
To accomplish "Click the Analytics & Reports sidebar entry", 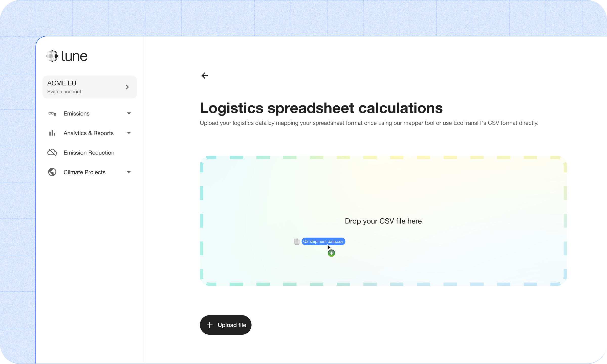I will (x=89, y=133).
